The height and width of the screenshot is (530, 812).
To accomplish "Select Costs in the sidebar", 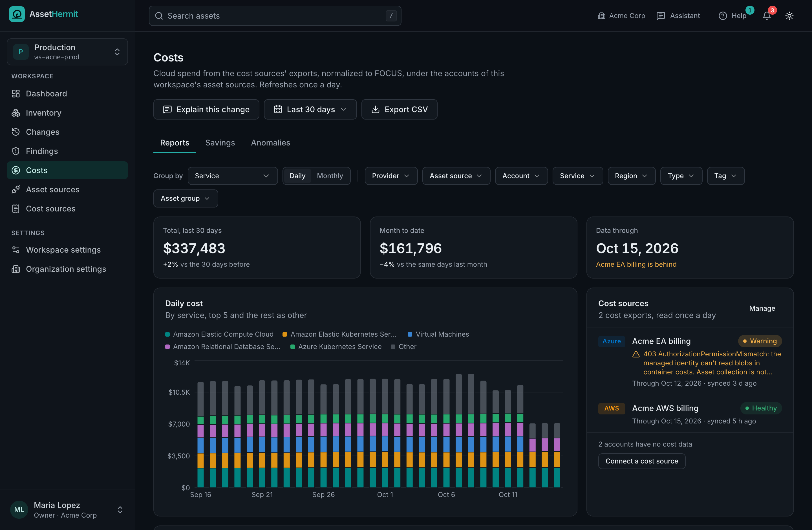I will (68, 170).
